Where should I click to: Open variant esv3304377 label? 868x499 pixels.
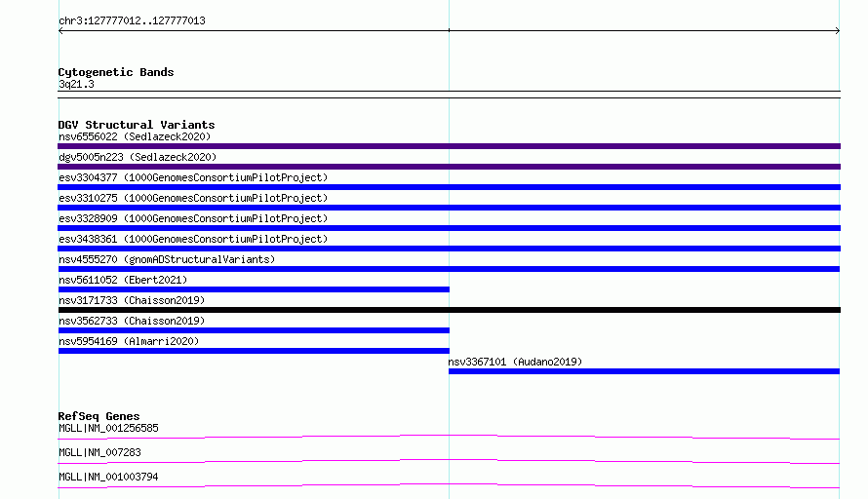193,177
